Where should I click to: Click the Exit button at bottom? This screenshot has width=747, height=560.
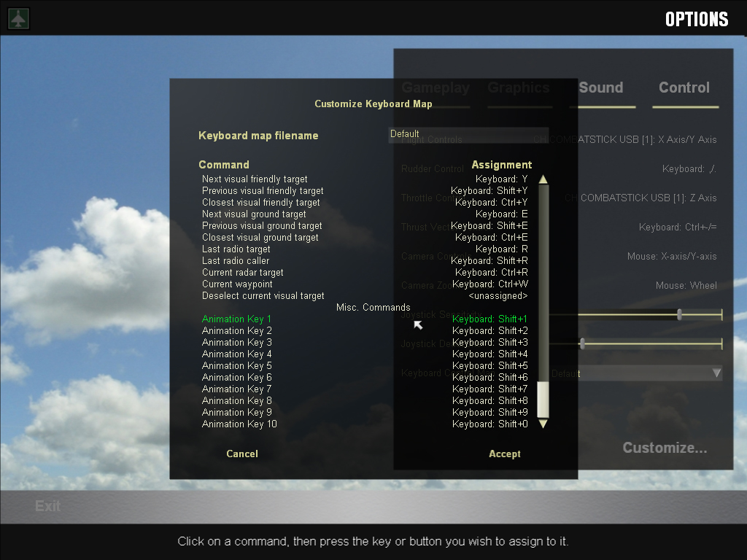point(47,506)
